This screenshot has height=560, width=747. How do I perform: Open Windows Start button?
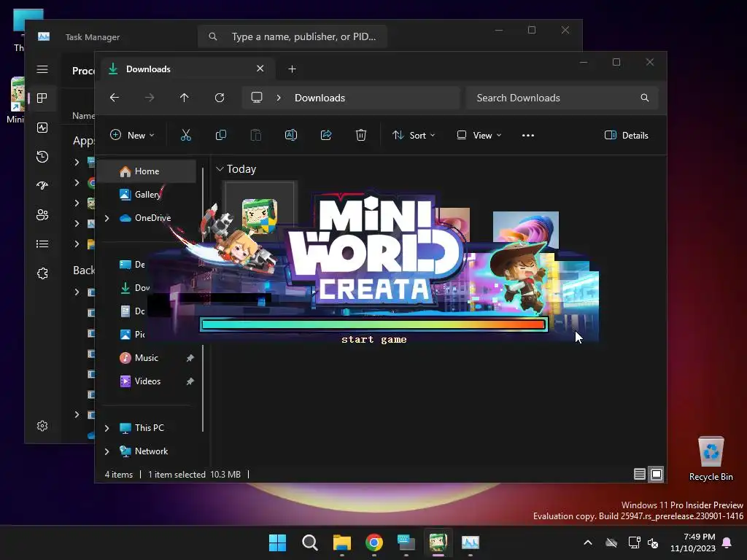coord(277,542)
